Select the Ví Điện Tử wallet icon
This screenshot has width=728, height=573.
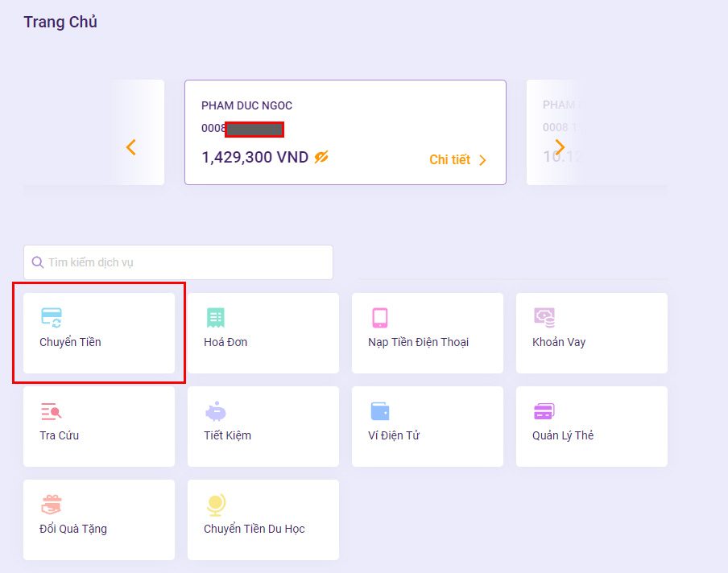379,411
